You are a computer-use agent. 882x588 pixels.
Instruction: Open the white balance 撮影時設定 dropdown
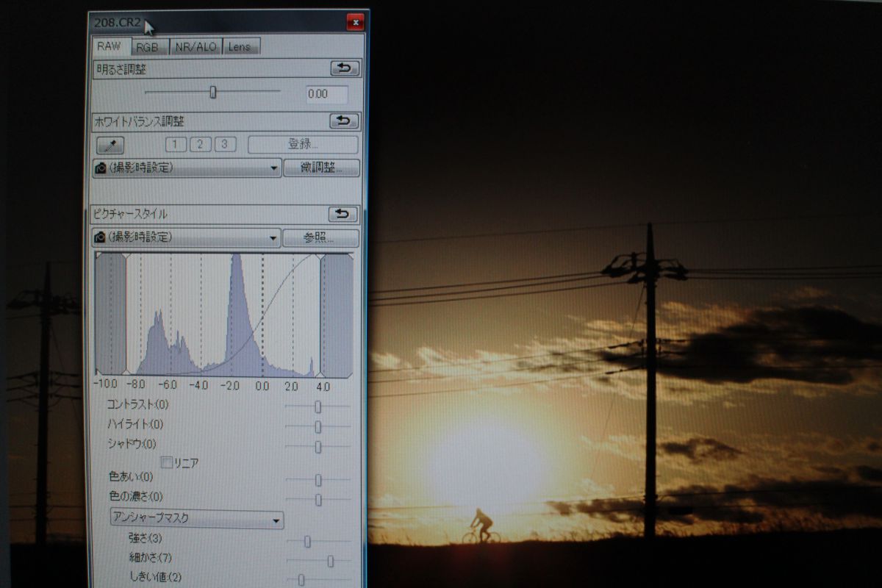(187, 168)
